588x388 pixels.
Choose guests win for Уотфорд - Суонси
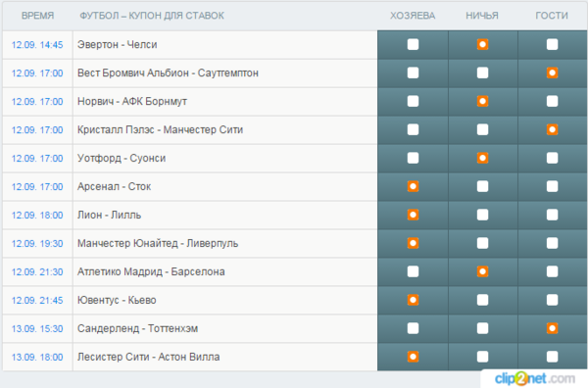552,158
